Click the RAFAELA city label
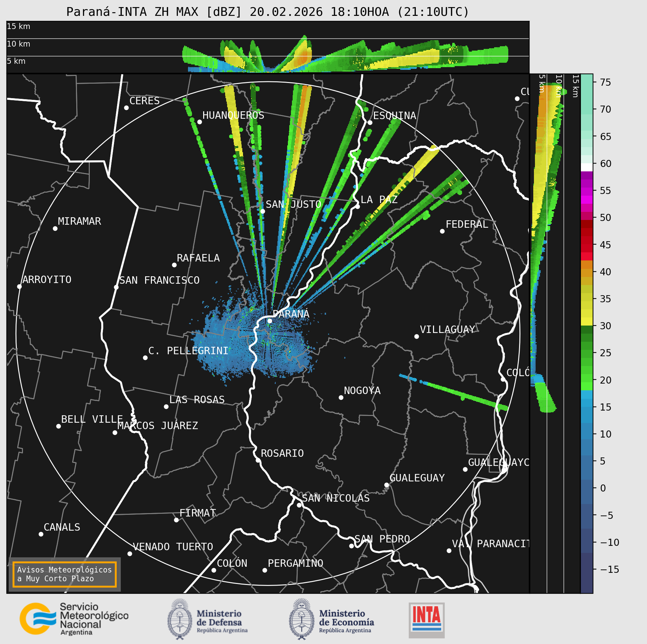Image resolution: width=647 pixels, height=644 pixels. click(x=198, y=258)
